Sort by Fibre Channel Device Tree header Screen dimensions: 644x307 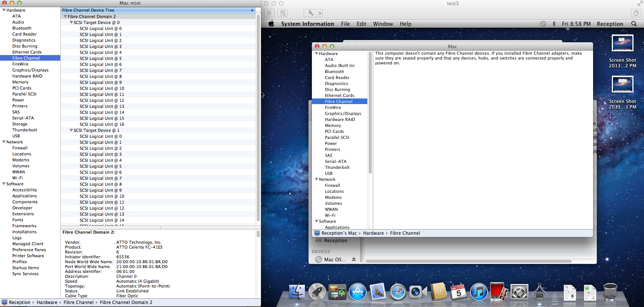(x=158, y=10)
